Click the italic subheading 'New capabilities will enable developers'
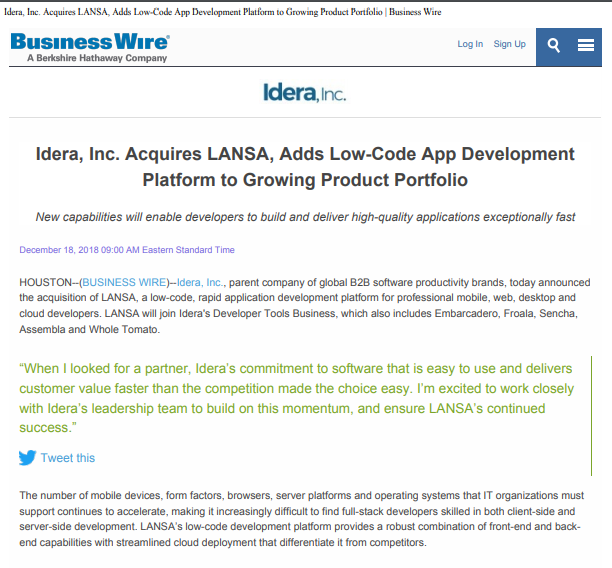612x568 pixels. click(x=306, y=217)
